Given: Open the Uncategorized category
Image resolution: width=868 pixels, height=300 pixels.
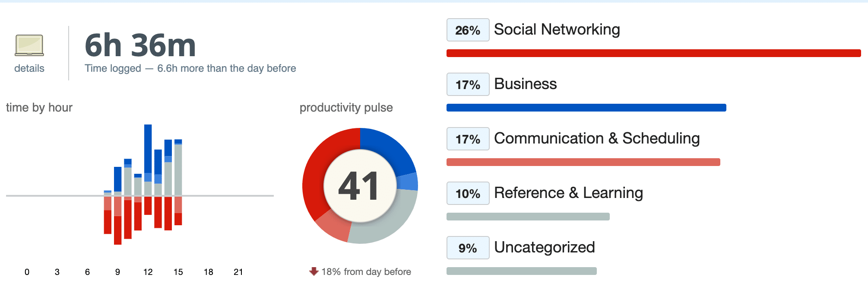Looking at the screenshot, I should click(544, 247).
